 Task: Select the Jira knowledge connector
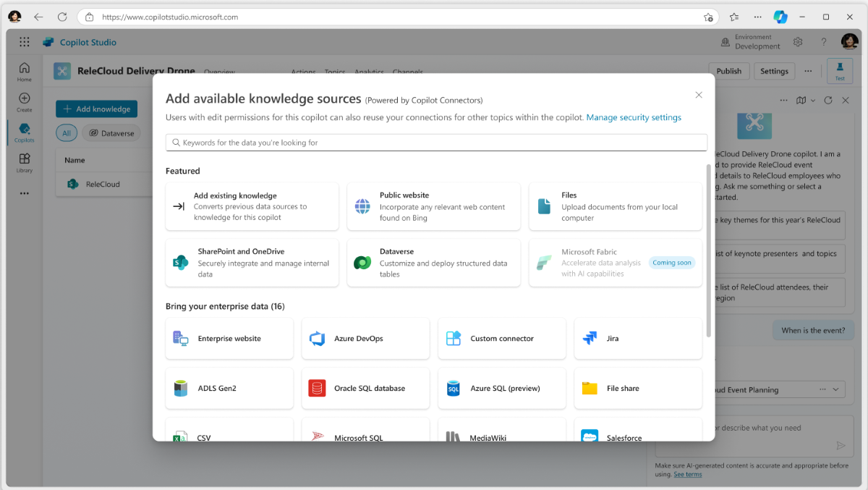637,338
